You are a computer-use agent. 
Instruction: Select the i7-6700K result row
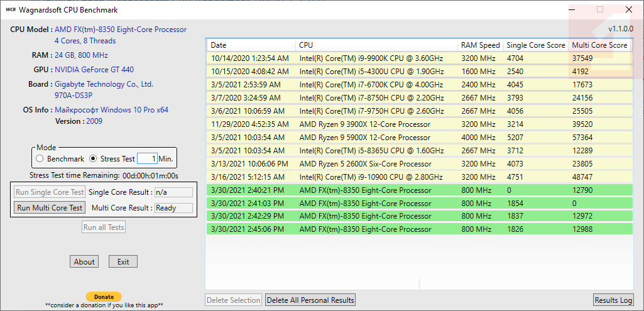point(419,85)
